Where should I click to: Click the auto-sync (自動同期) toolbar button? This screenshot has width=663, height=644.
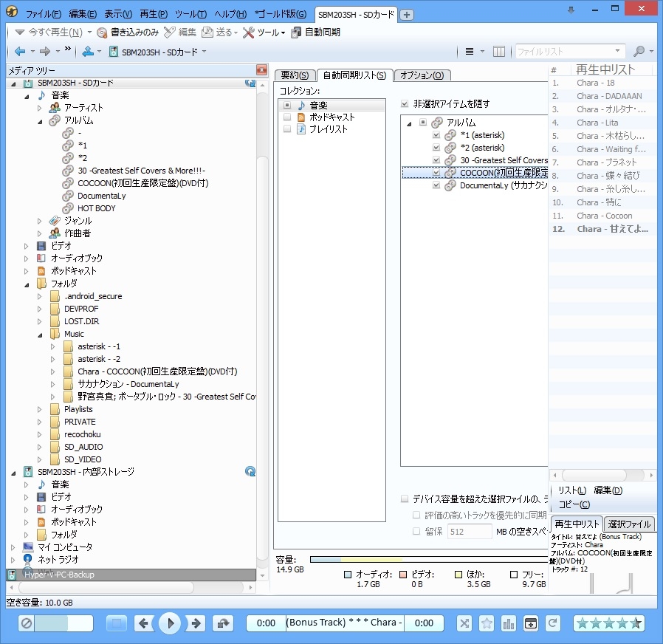pos(316,32)
